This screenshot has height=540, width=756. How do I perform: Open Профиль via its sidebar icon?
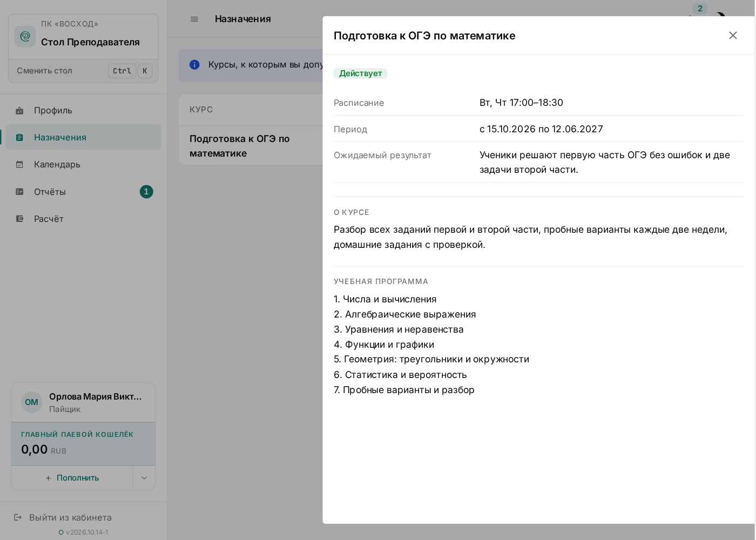point(19,111)
